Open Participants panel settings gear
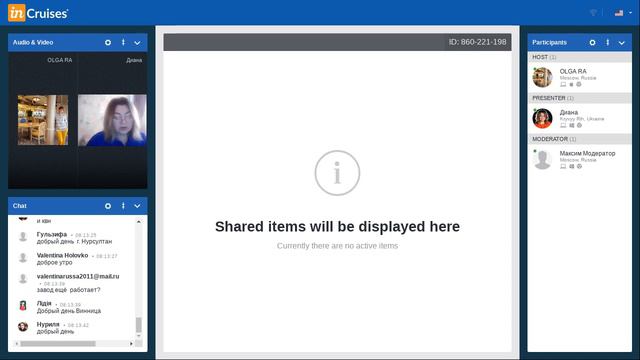Viewport: 640px width, 360px height. (592, 42)
